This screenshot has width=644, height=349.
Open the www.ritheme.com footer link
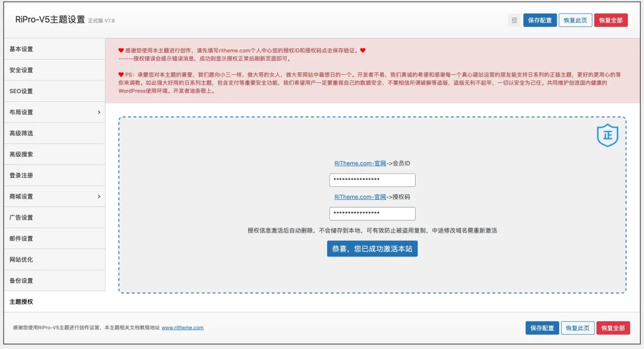pyautogui.click(x=182, y=328)
